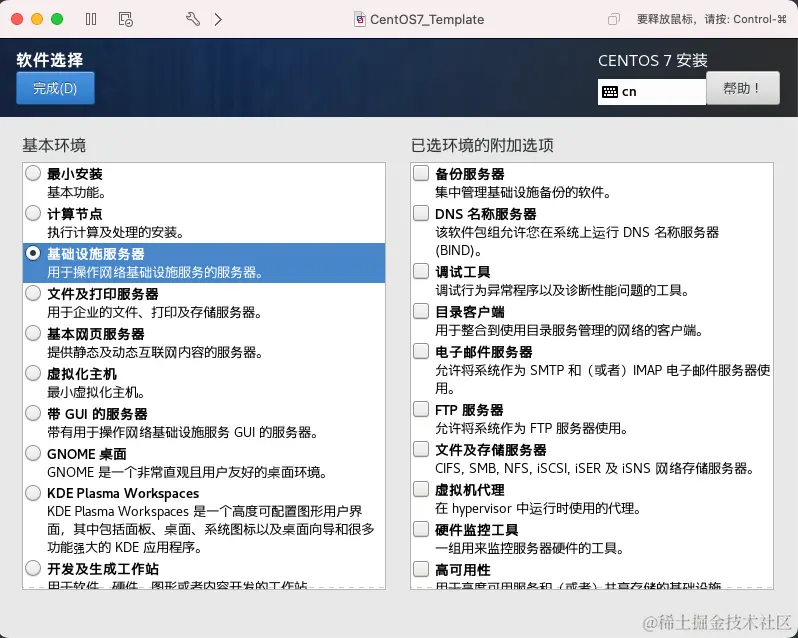Click the keyboard layout icon next to cn
The width and height of the screenshot is (798, 638).
[610, 92]
